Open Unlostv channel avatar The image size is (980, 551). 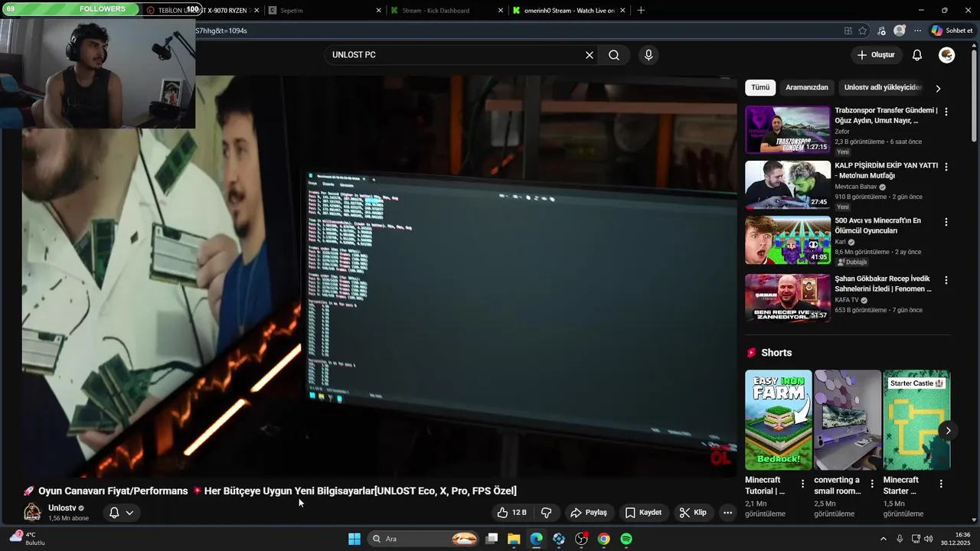(x=32, y=513)
